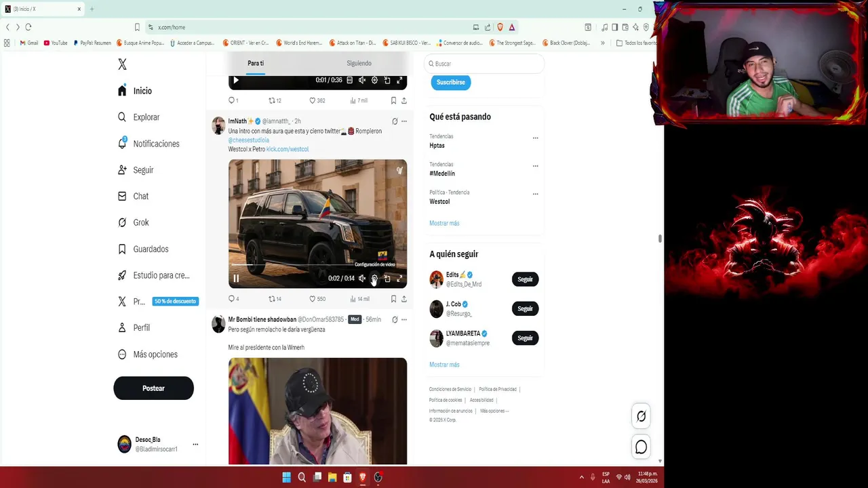Screen dimensions: 868x488
Task: Focus the Buscar search field
Action: pyautogui.click(x=484, y=64)
